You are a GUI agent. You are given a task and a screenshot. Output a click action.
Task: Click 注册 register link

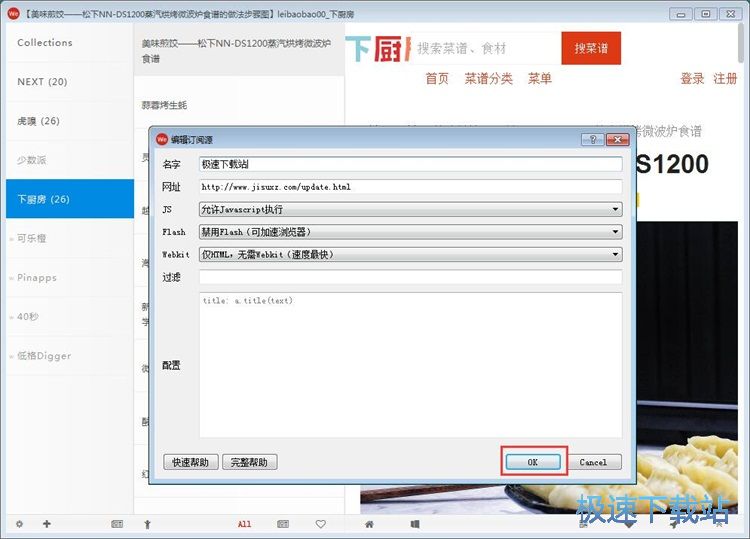point(725,78)
